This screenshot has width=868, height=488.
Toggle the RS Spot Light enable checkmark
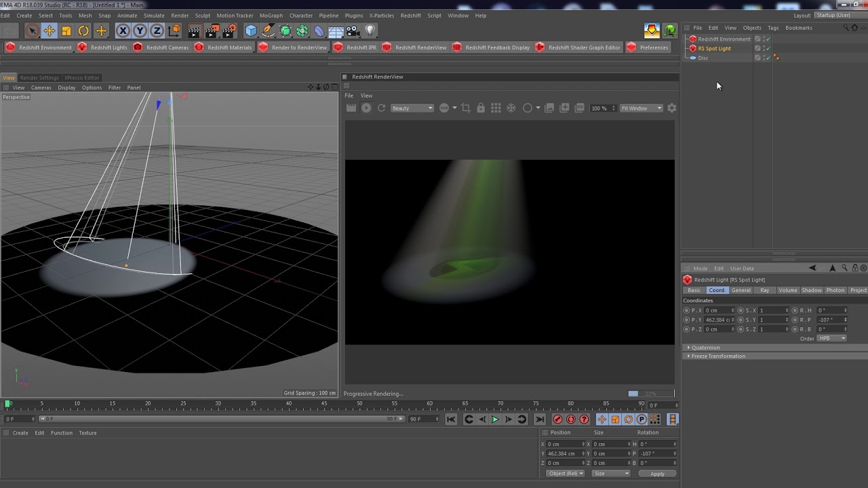[x=768, y=48]
